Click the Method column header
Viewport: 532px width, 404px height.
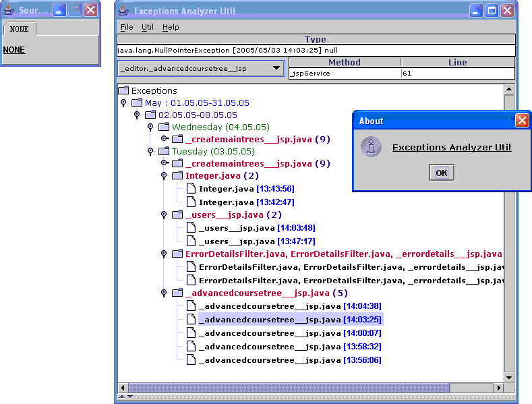click(x=345, y=62)
